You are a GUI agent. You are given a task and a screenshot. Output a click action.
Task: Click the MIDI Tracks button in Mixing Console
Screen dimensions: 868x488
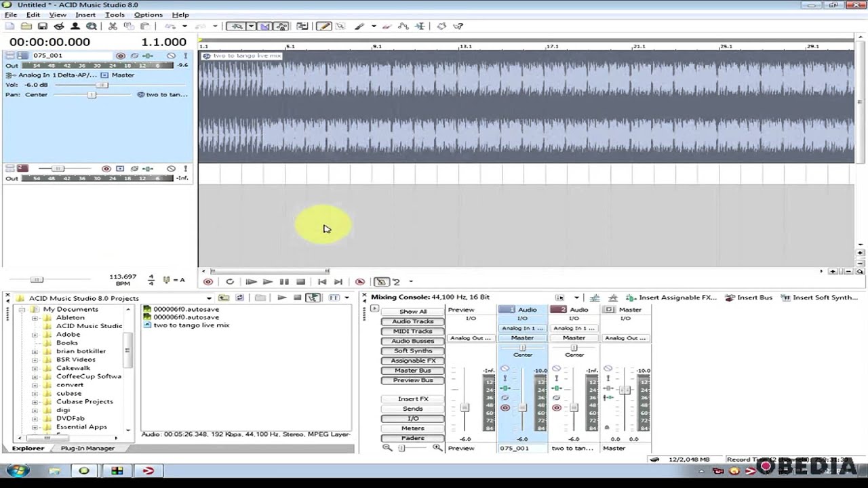point(412,331)
